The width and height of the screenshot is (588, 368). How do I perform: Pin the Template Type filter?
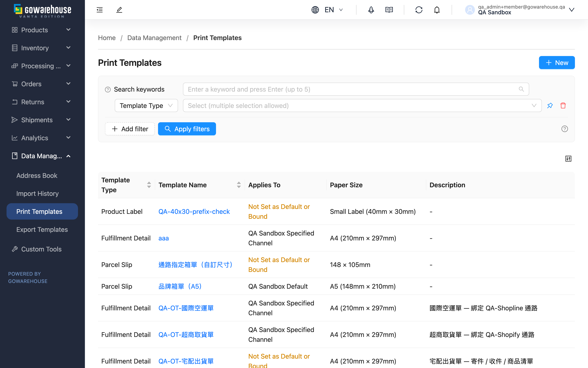[x=550, y=105]
